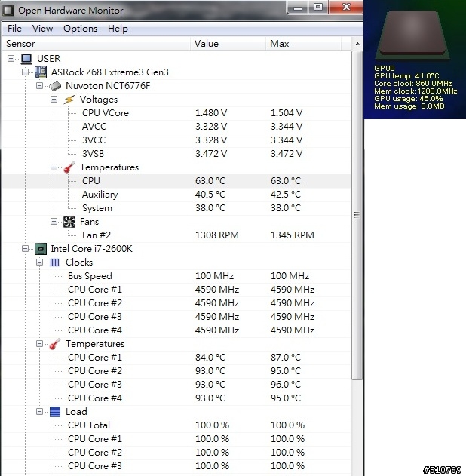Select the Fan #2 row
466x476 pixels.
pyautogui.click(x=177, y=235)
